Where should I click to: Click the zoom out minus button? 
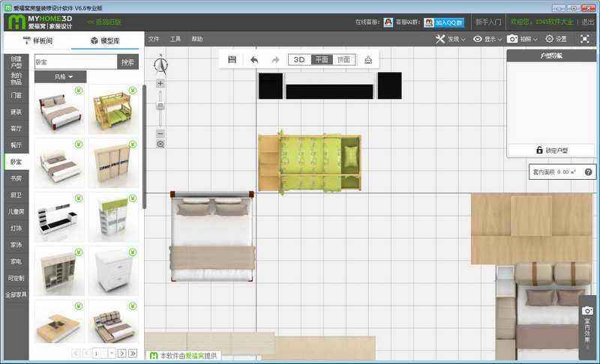[160, 133]
